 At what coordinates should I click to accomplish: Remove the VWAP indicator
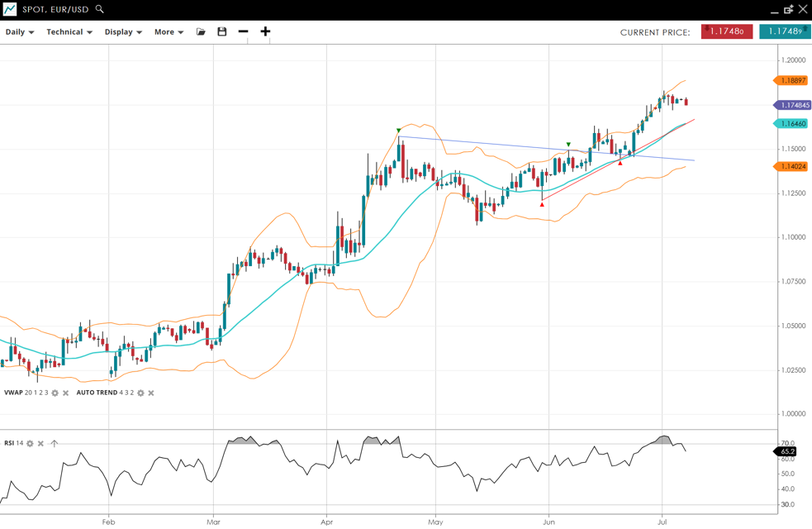pos(66,393)
